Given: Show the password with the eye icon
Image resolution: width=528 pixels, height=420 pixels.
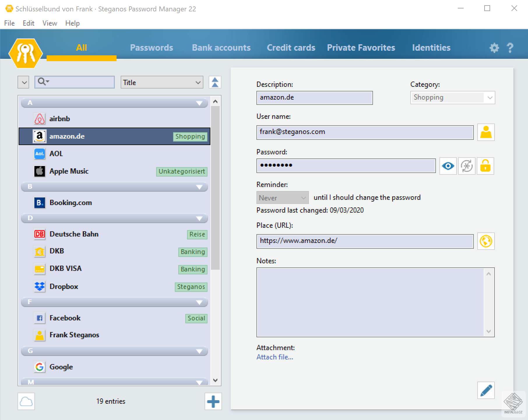Looking at the screenshot, I should coord(448,166).
